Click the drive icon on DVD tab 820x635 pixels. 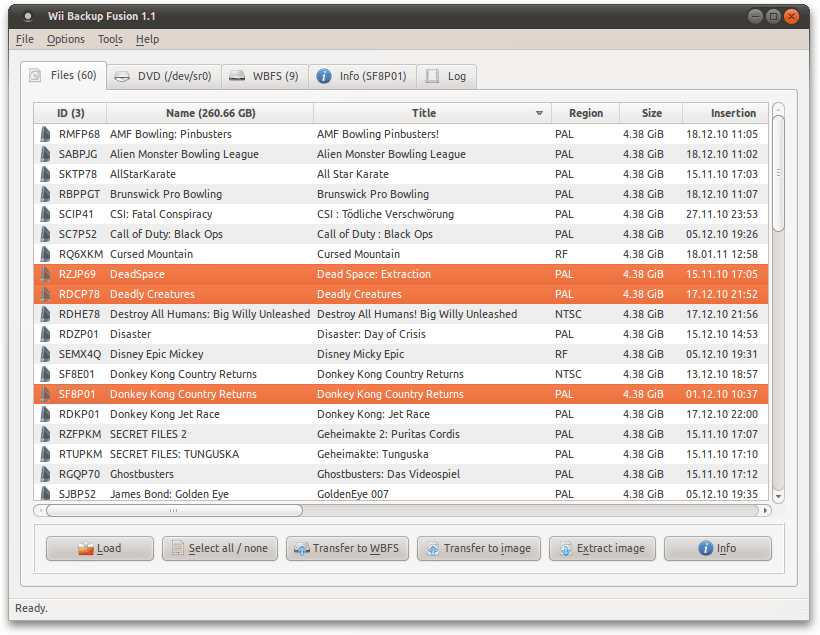[122, 76]
